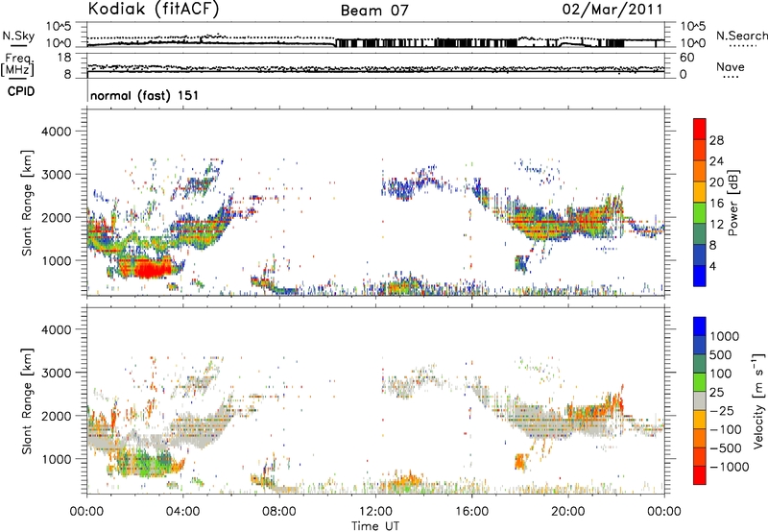
Task: Click the "16:00" time tick label
Action: coord(471,512)
